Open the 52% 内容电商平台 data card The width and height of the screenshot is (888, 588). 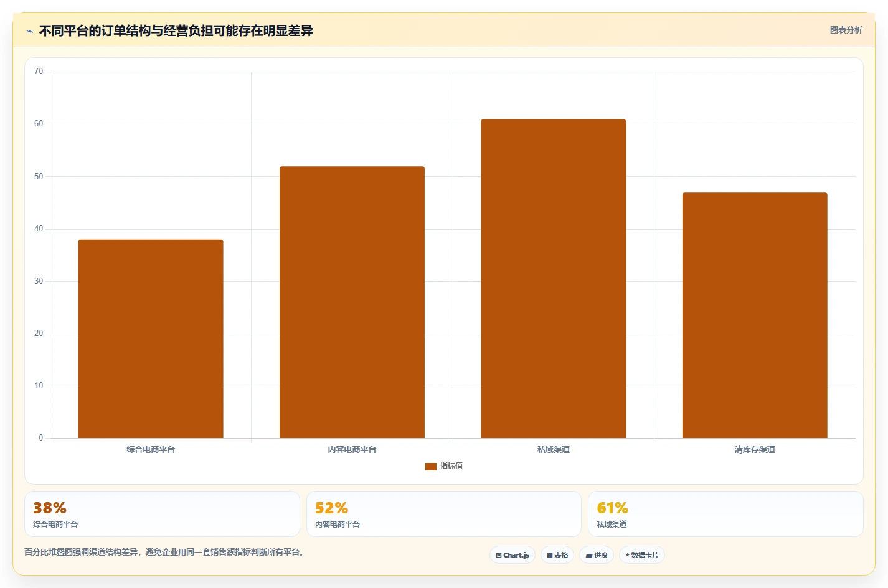[443, 514]
